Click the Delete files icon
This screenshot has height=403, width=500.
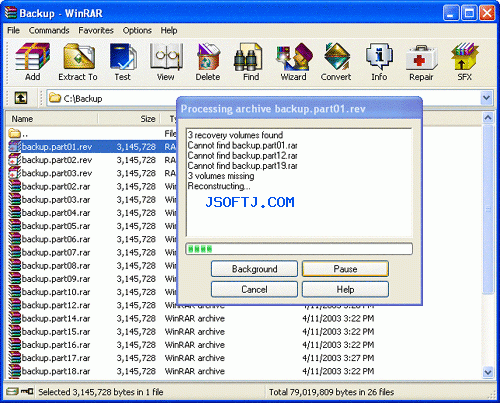click(208, 62)
